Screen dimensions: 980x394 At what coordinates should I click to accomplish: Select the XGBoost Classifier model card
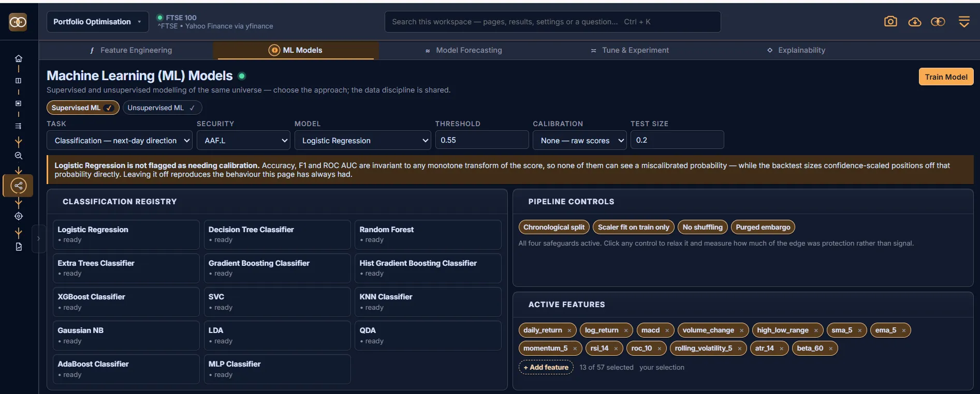click(126, 302)
